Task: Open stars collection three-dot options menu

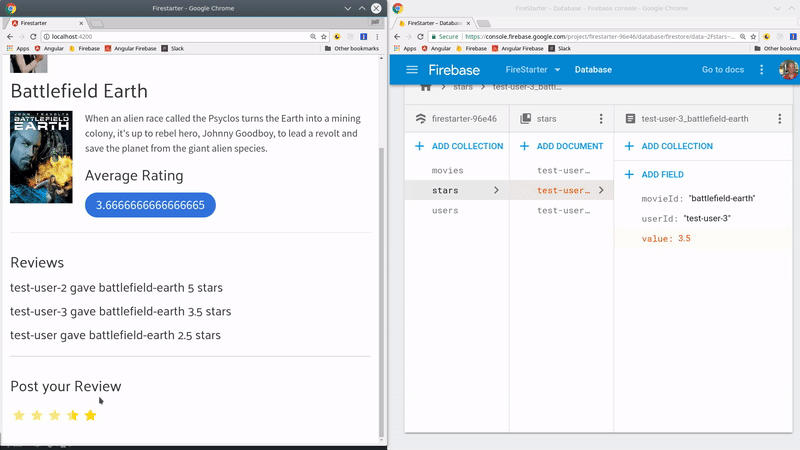Action: (601, 119)
